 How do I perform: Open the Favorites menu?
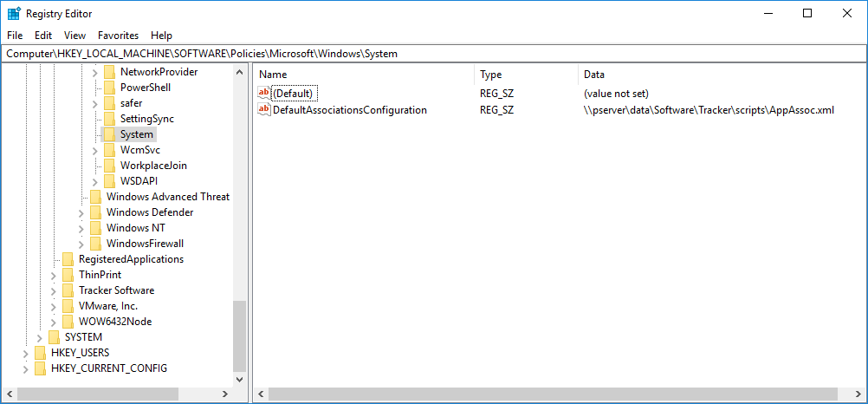(118, 36)
